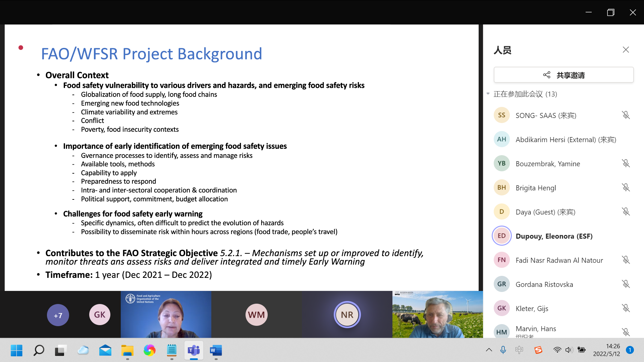Select BH avatar of Brigita Hengl
The image size is (644, 362).
(501, 187)
